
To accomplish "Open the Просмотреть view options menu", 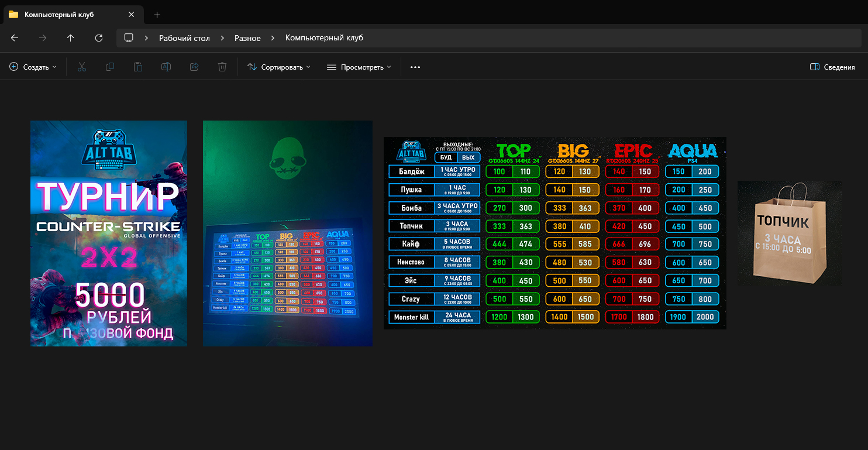I will click(x=359, y=67).
